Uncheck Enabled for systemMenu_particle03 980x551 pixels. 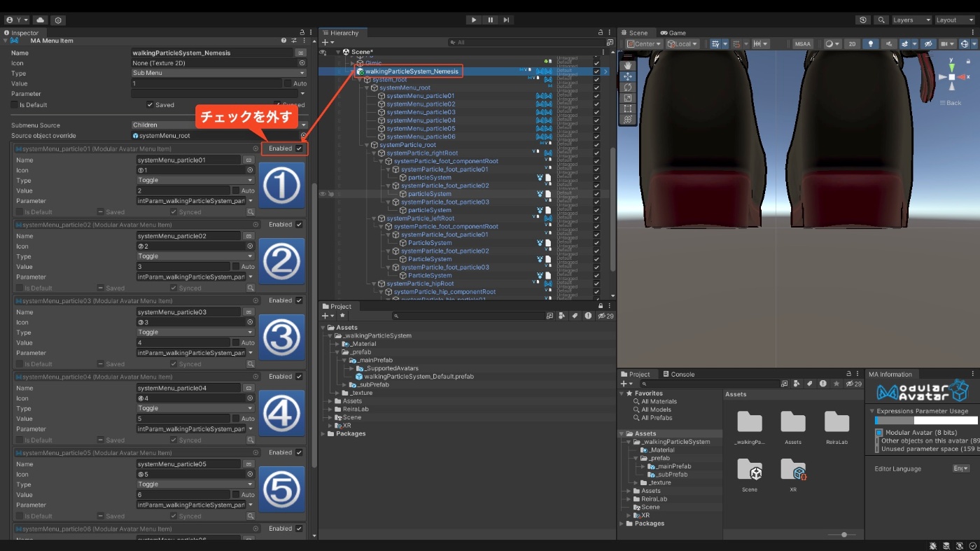point(299,300)
